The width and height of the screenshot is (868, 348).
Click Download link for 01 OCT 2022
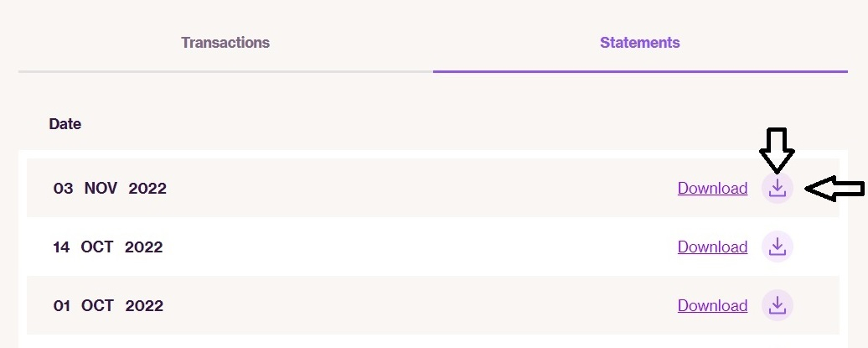pos(712,306)
